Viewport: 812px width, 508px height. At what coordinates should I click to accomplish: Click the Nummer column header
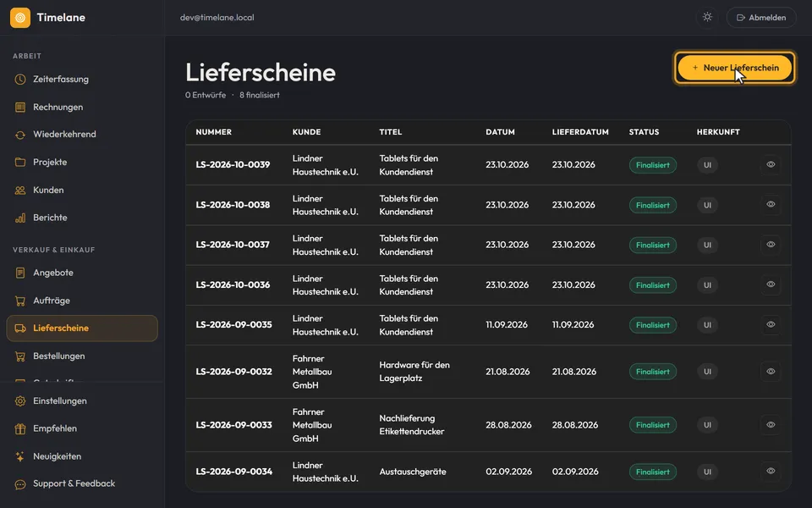pos(213,132)
